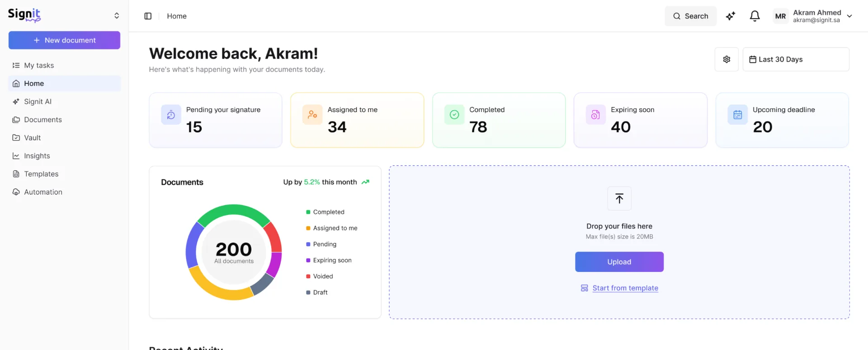The image size is (868, 350).
Task: Toggle the Voided legend entry
Action: coord(322,276)
